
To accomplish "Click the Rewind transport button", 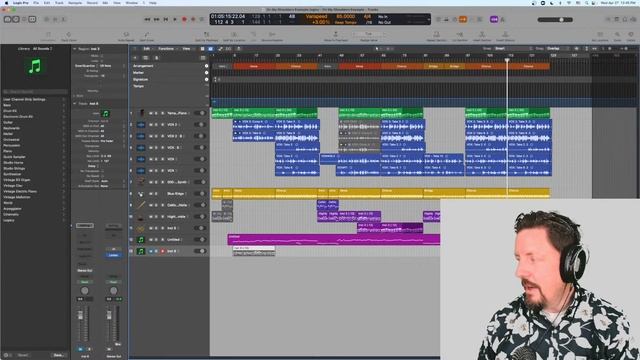I will (x=147, y=19).
